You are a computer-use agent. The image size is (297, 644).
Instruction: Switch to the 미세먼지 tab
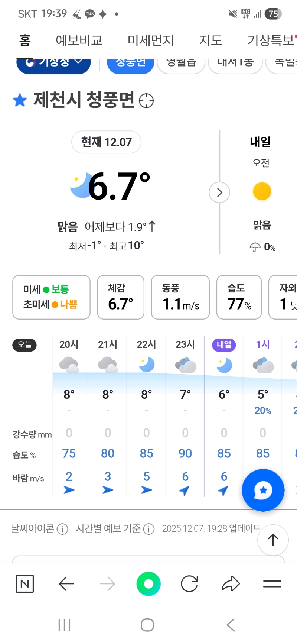(151, 40)
